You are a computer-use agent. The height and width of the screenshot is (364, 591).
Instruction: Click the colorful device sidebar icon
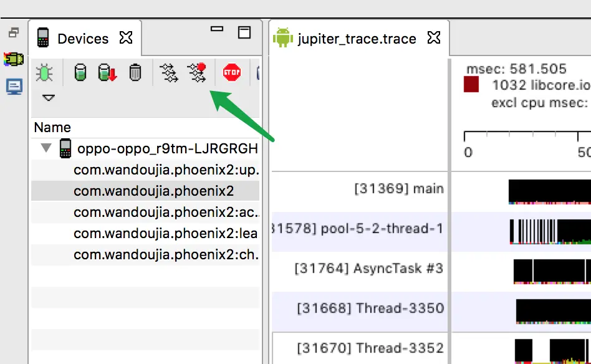coord(14,59)
